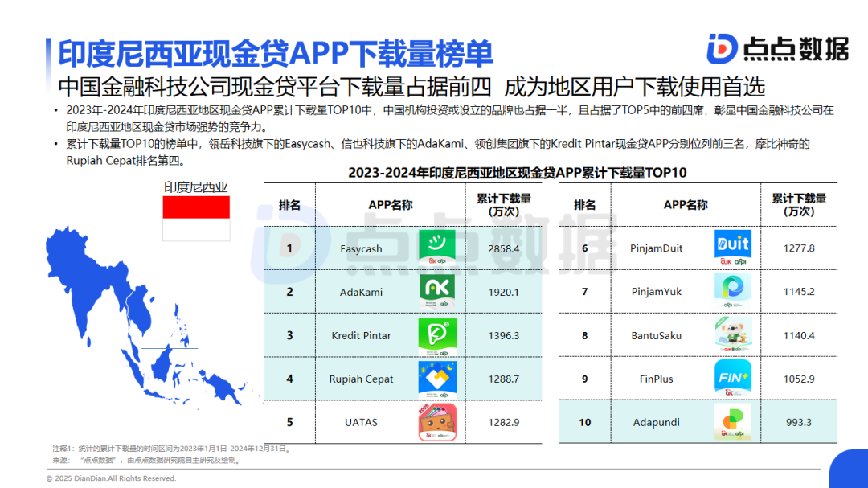Click the PinjamDuit app icon
868x488 pixels.
pyautogui.click(x=732, y=248)
